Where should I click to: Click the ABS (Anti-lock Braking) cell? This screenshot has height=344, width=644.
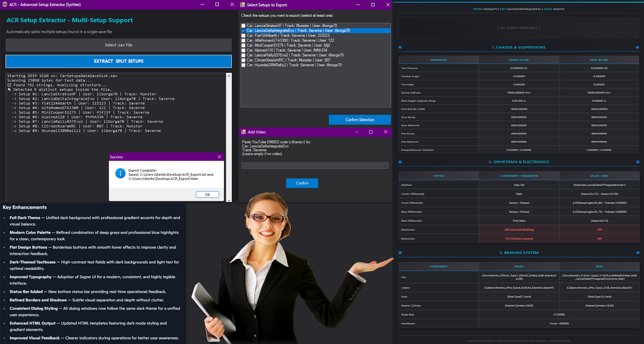point(519,230)
